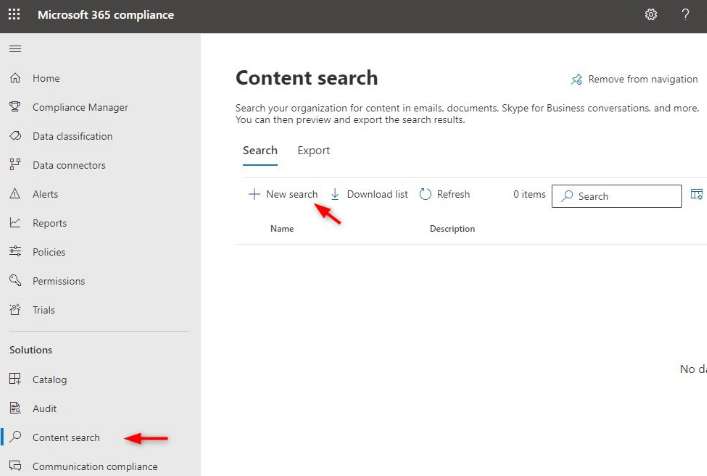707x476 pixels.
Task: Click the magnifier inside the search box
Action: (x=567, y=196)
